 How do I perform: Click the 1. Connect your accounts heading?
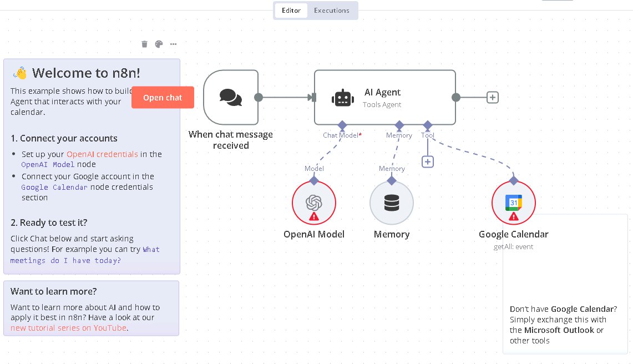[x=64, y=138]
